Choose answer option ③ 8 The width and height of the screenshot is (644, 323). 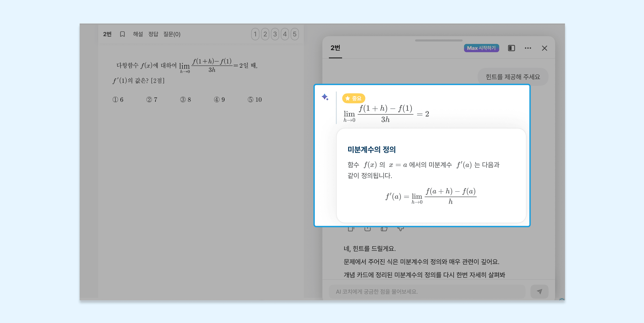click(x=185, y=99)
